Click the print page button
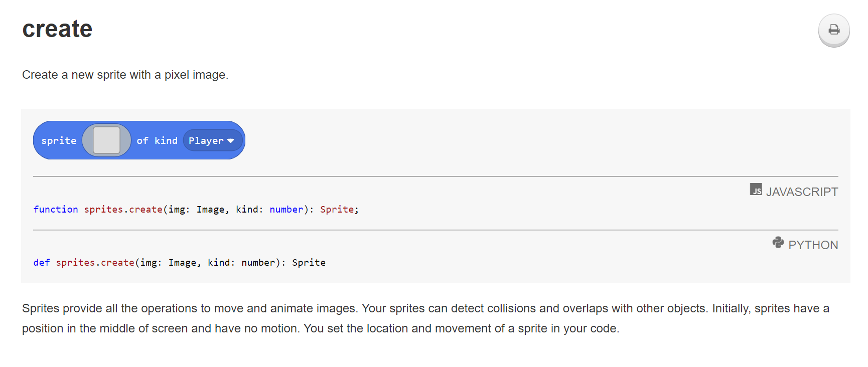This screenshot has width=868, height=367. [x=834, y=30]
